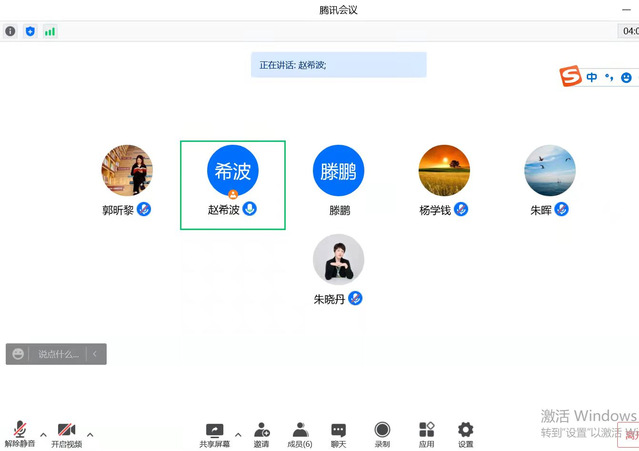Open the 聊天 chat panel
Image resolution: width=639 pixels, height=451 pixels.
point(339,432)
